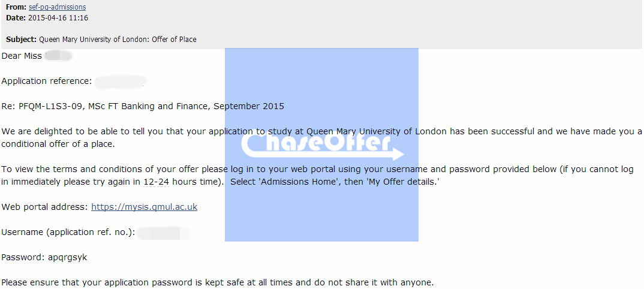Click the 'Please ensure that your application password' sentence
This screenshot has height=289, width=644.
(x=218, y=283)
